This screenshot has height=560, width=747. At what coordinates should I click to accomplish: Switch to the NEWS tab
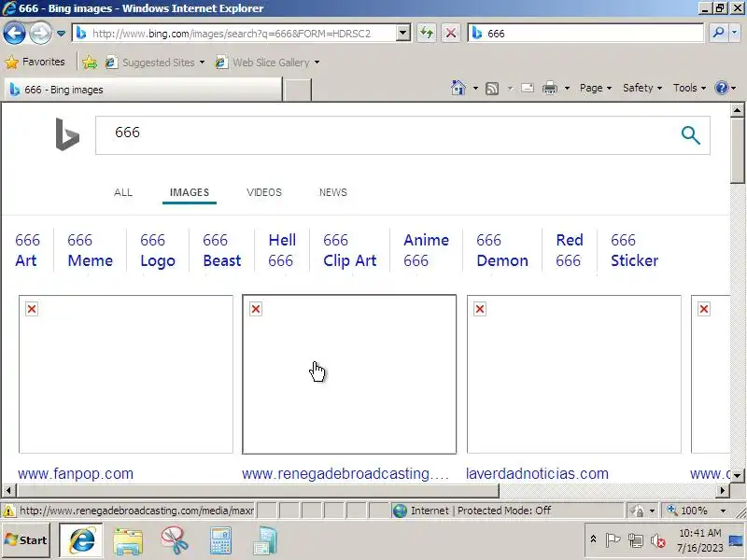pyautogui.click(x=333, y=192)
